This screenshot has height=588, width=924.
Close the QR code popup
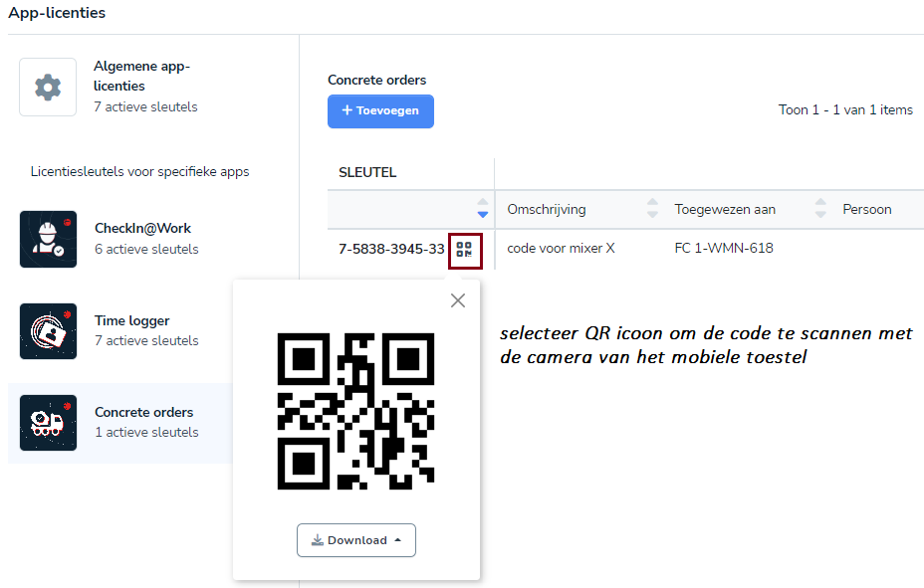point(458,300)
